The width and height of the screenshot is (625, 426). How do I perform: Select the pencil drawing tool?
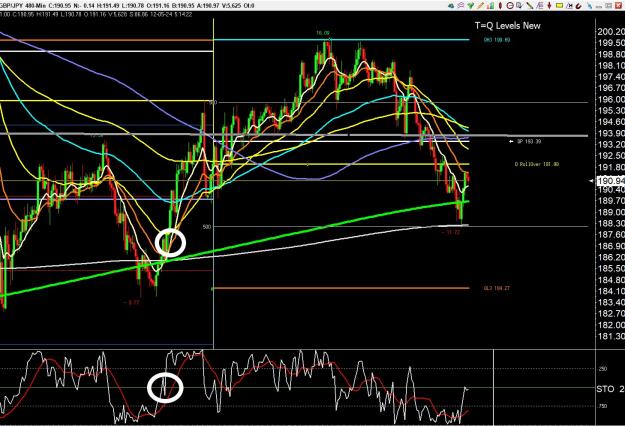480,6
